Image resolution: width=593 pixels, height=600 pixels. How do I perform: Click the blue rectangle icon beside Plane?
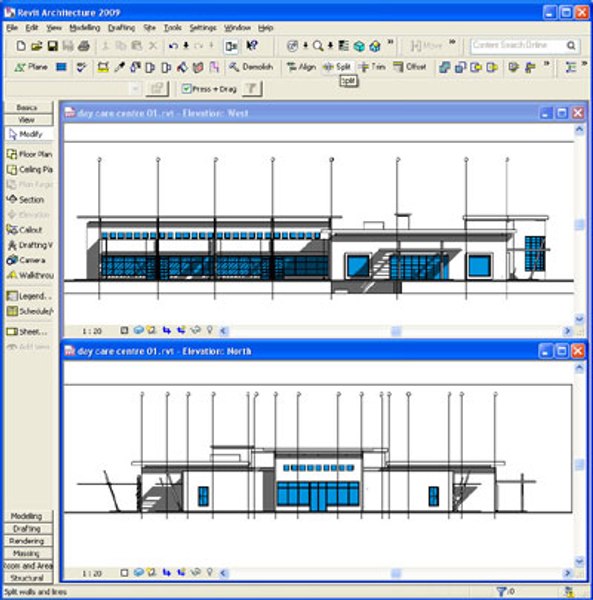point(61,67)
